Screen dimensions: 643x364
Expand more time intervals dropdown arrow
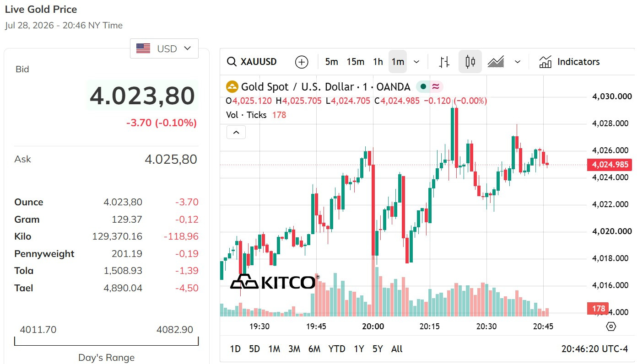click(x=416, y=62)
